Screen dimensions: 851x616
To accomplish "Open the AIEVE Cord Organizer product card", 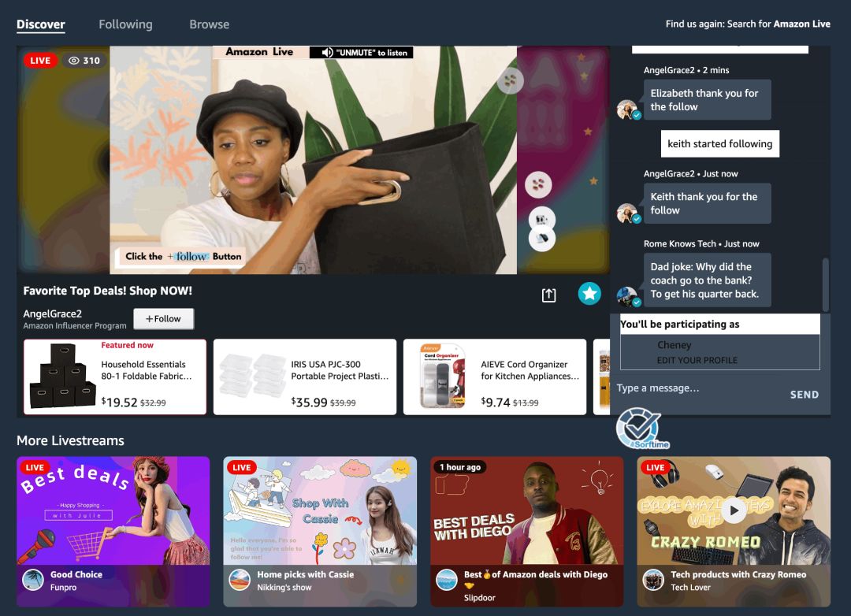I will pos(495,377).
